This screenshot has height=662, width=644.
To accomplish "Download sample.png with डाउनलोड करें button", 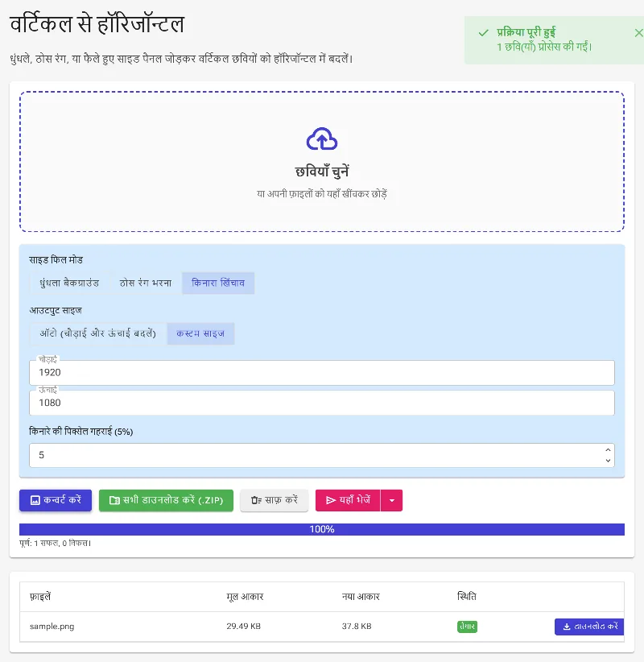I will point(589,627).
